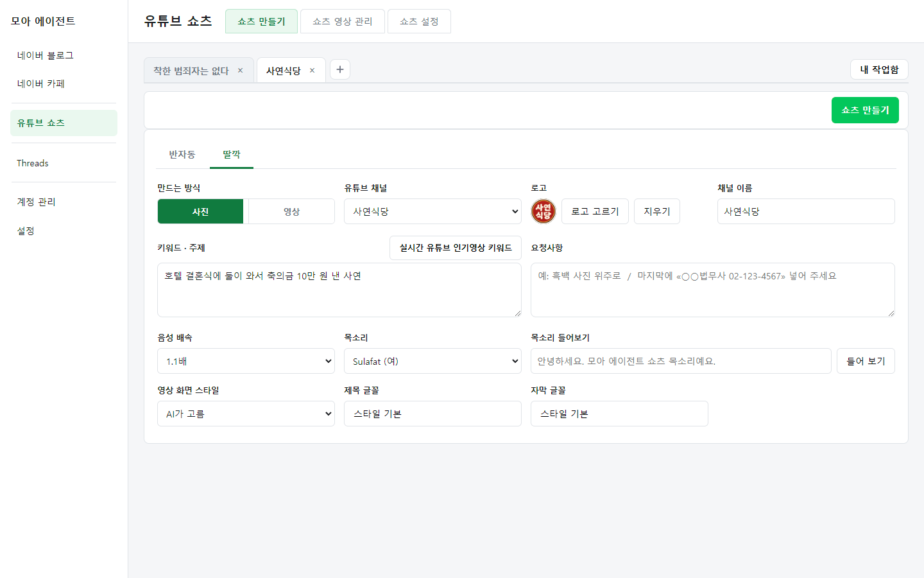Open 계정 관리 in the sidebar

64,202
